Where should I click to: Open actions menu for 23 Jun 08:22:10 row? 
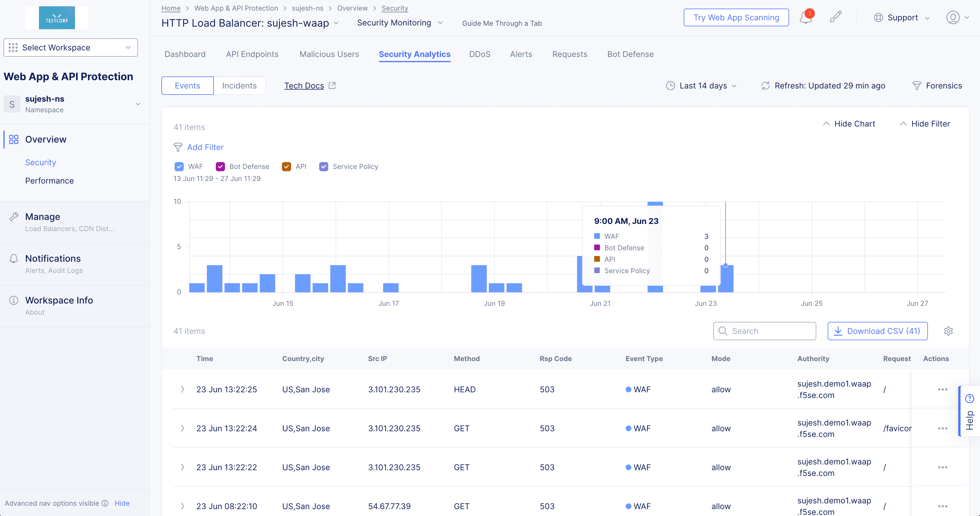942,506
